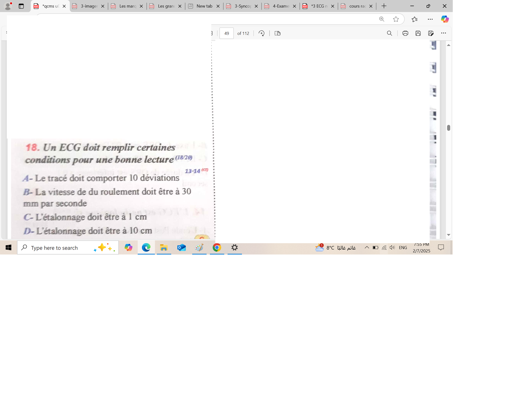Open Microsoft Edge from taskbar
The image size is (532, 394).
tap(146, 248)
